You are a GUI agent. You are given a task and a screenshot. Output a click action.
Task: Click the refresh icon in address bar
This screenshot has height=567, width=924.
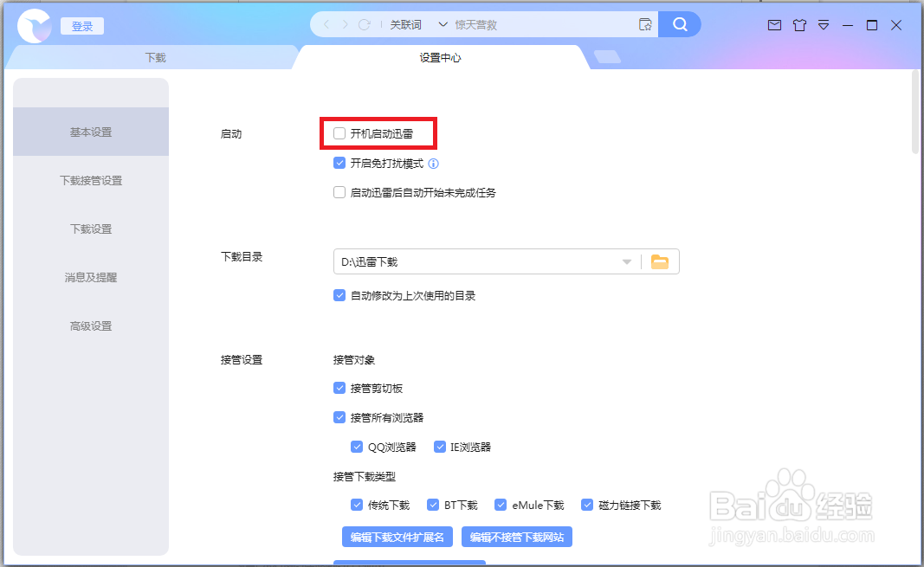pos(365,25)
